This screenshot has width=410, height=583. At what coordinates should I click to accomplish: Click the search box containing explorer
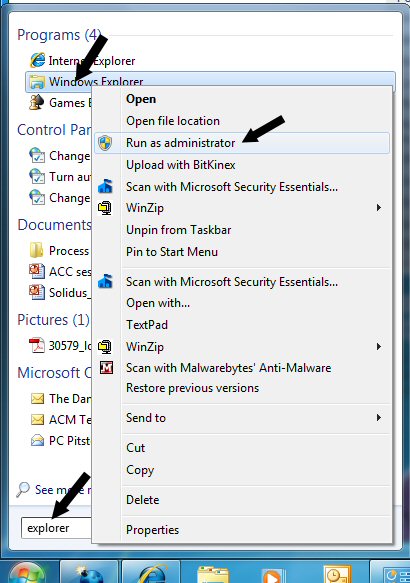click(x=57, y=528)
